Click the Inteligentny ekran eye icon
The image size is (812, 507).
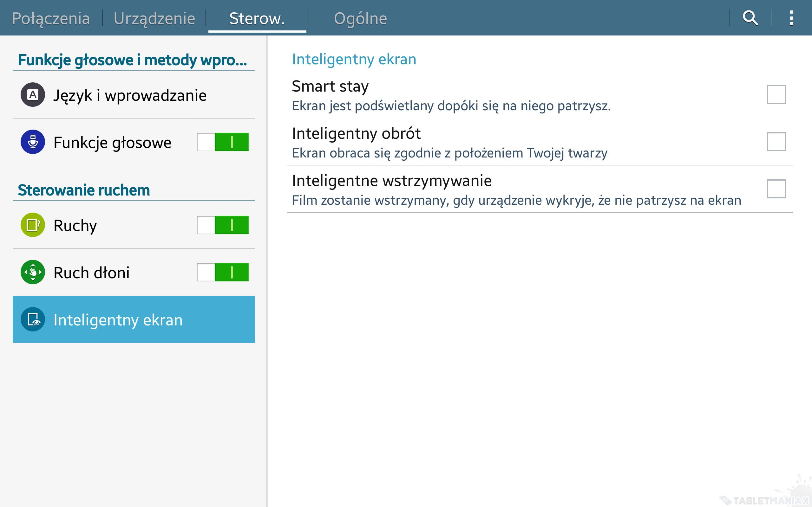click(x=33, y=319)
